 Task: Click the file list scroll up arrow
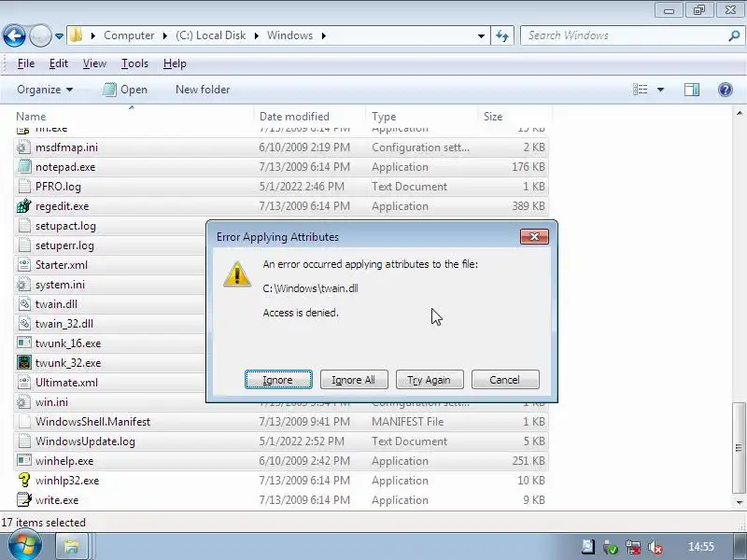tap(739, 113)
